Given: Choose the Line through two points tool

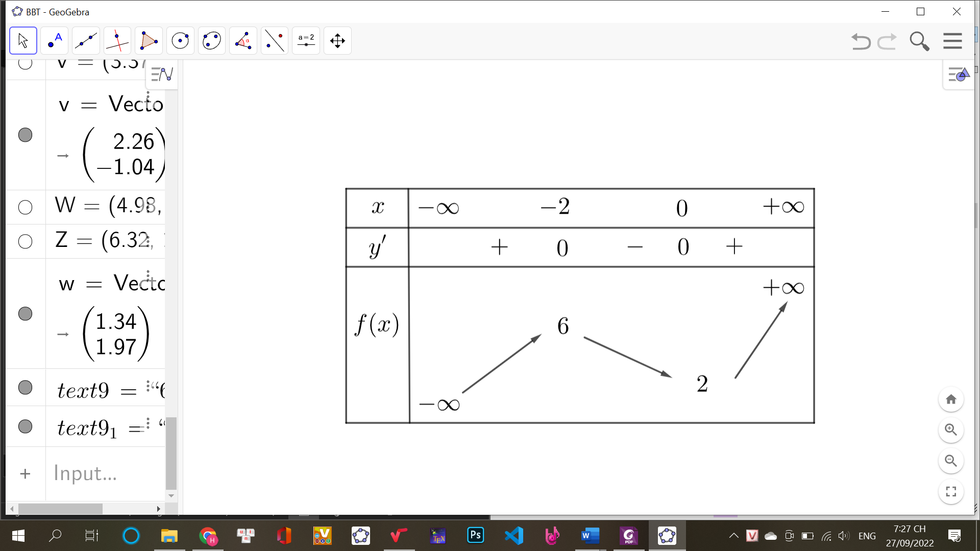Looking at the screenshot, I should tap(86, 41).
